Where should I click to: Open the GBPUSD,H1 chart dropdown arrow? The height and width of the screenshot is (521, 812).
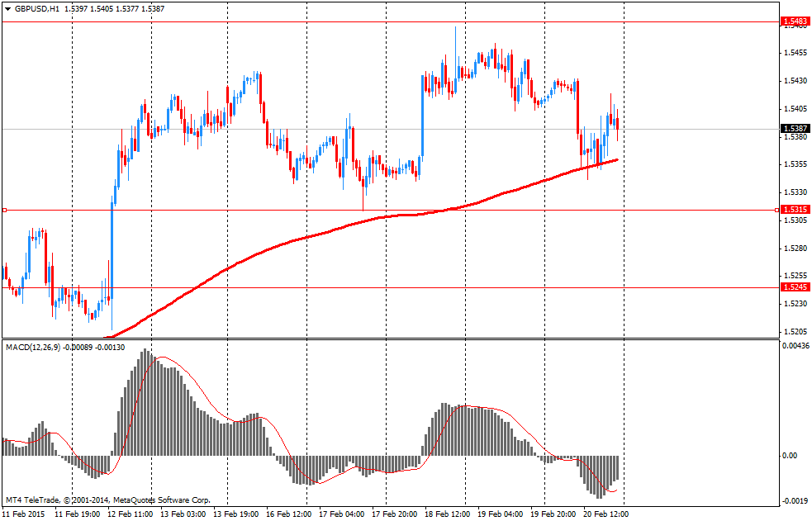7,9
